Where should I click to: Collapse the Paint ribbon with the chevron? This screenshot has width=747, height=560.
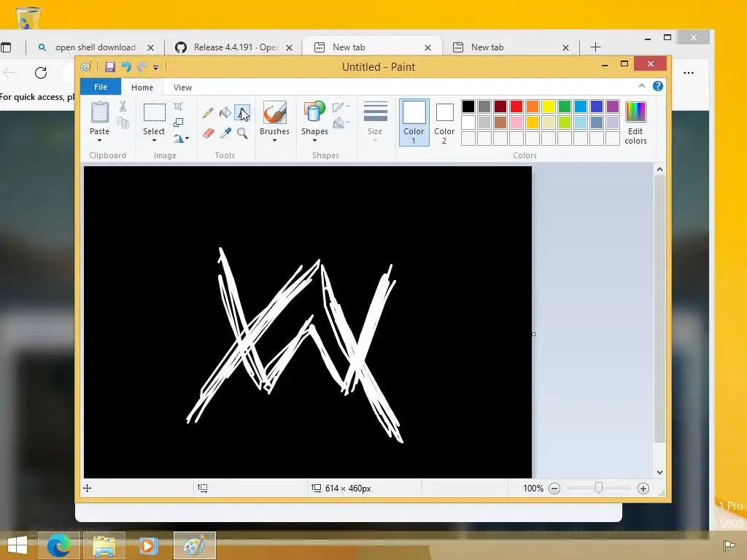(x=642, y=86)
